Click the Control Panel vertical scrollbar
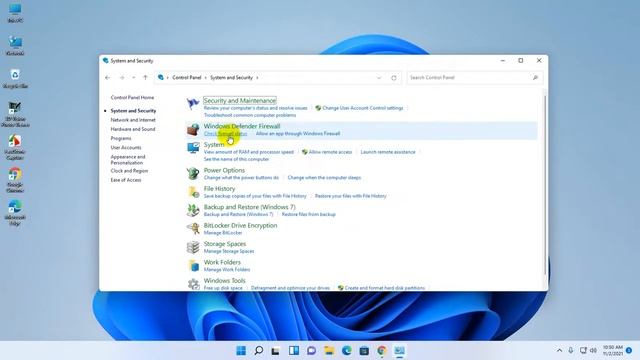Screen dimensions: 640x360 544,184
